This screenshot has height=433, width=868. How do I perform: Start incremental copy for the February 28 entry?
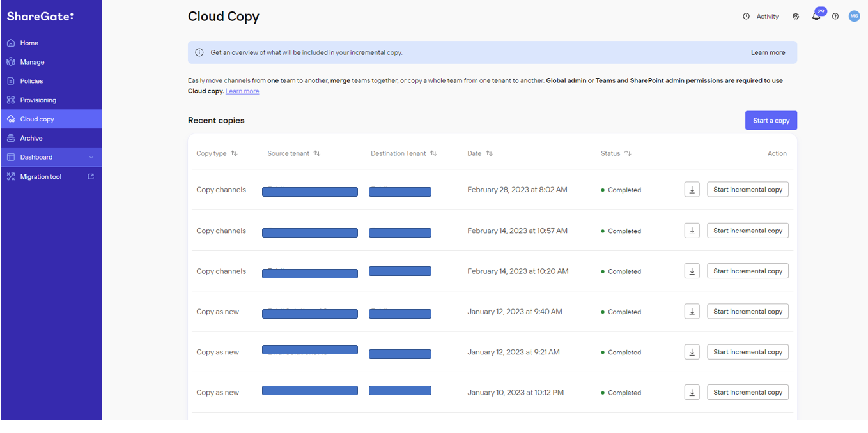(747, 189)
